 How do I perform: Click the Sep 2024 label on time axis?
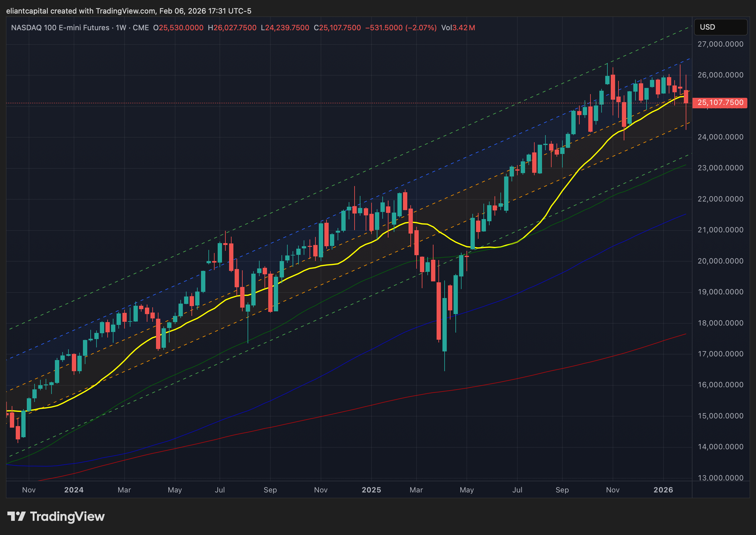(x=270, y=490)
